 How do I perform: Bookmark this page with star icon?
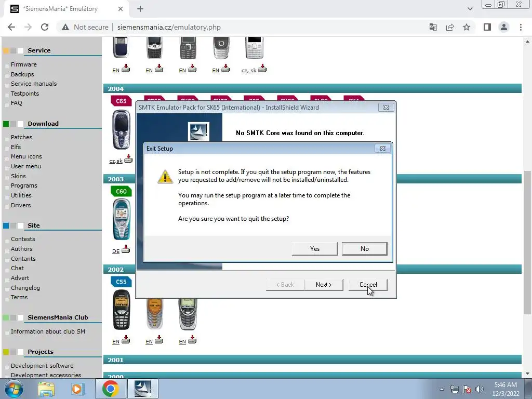pos(467,27)
